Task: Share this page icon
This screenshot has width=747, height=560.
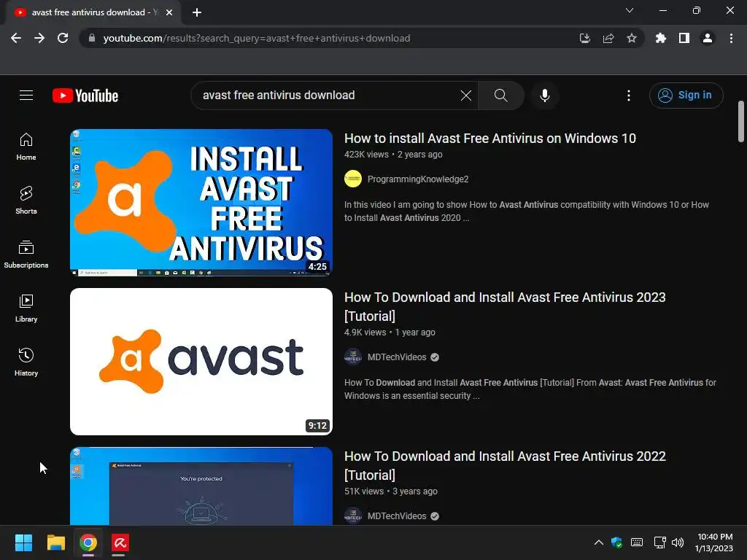Action: [608, 38]
